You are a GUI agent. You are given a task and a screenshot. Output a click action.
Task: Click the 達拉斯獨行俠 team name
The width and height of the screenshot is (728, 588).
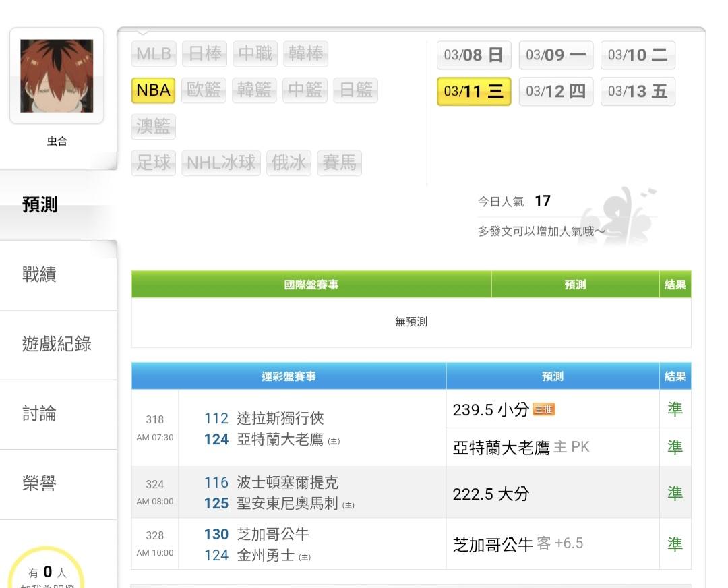tap(280, 419)
